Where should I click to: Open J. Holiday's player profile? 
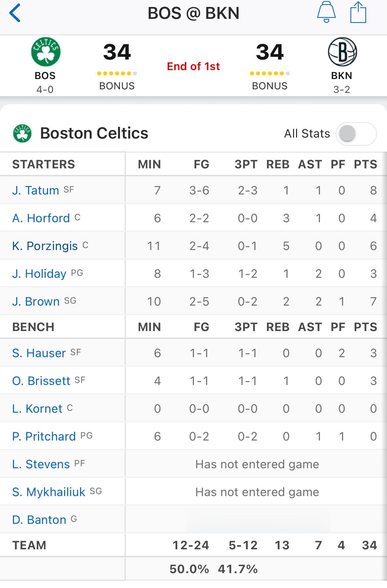pyautogui.click(x=39, y=274)
